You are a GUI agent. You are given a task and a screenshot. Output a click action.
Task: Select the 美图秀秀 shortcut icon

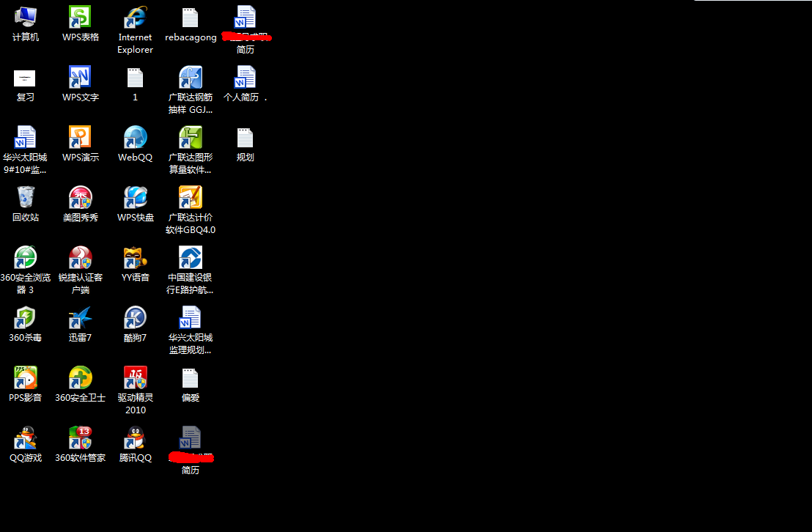[81, 197]
